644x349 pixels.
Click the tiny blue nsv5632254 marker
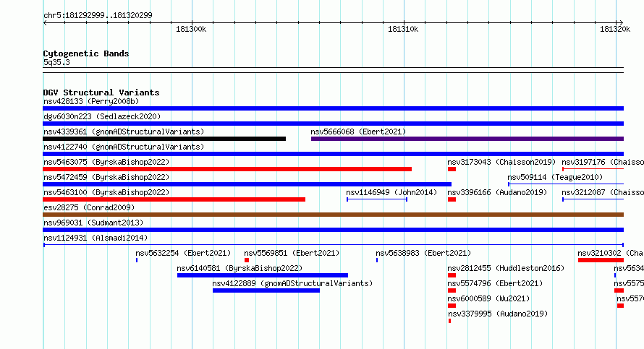point(136,260)
